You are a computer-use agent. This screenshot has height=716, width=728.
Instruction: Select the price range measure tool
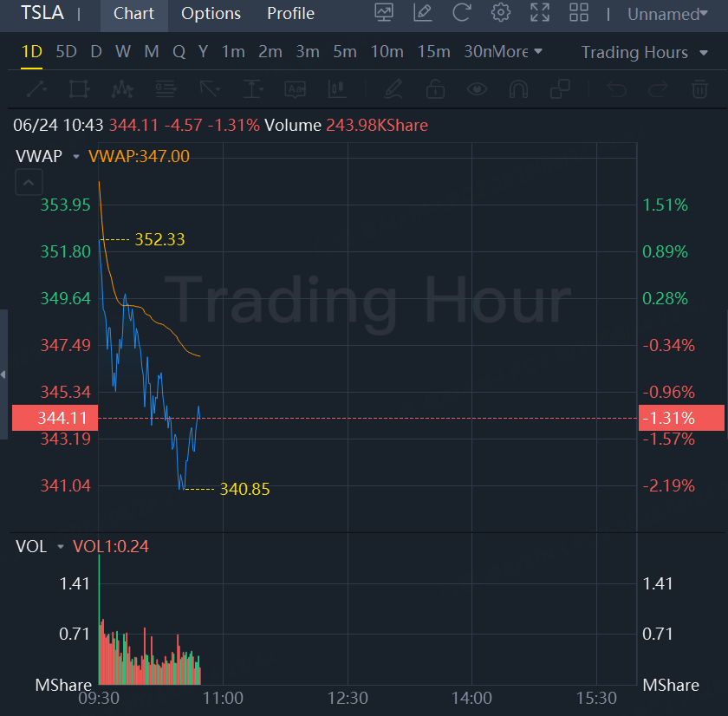pyautogui.click(x=252, y=88)
